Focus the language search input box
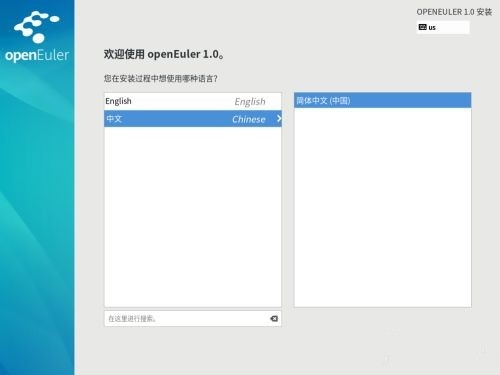The image size is (500, 375). tap(193, 319)
